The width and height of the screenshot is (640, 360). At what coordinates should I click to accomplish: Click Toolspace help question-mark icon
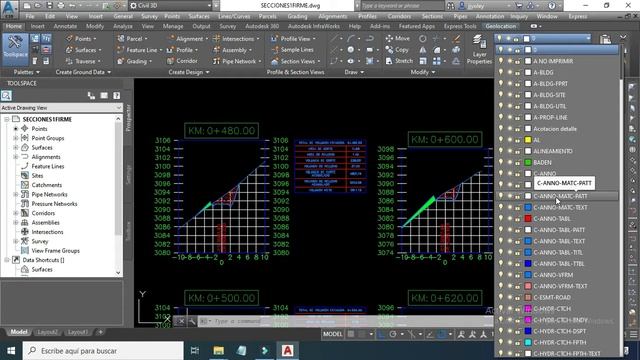pos(117,96)
